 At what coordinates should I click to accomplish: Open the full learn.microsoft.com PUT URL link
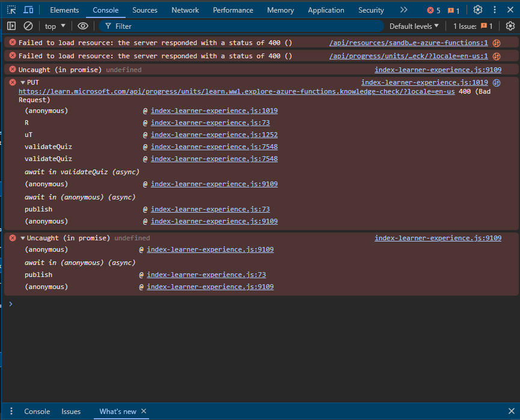(x=236, y=91)
